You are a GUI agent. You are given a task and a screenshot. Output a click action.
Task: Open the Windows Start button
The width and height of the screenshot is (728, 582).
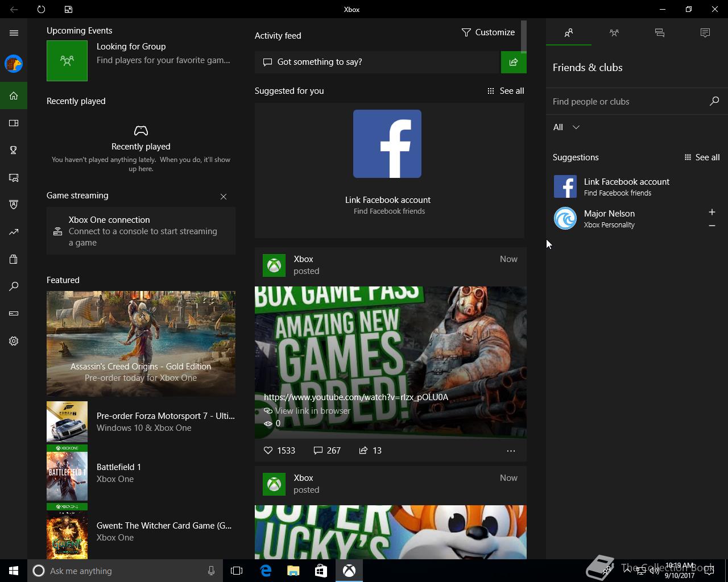[x=14, y=571]
